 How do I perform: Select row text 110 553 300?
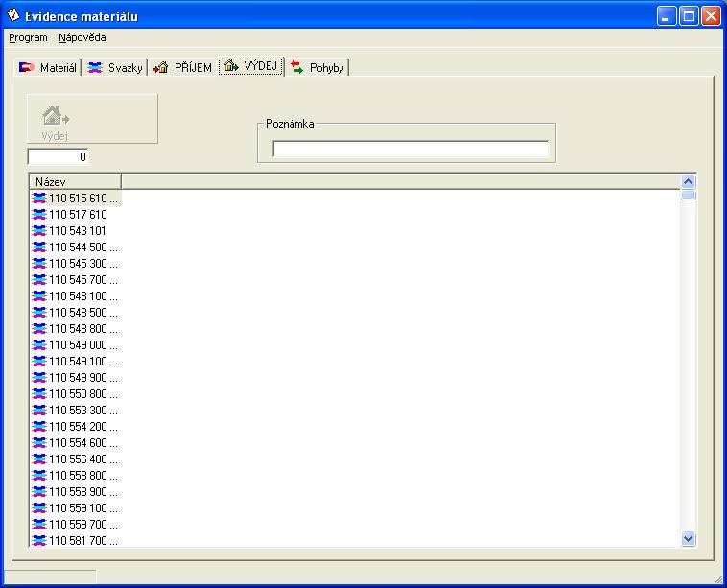coord(83,411)
